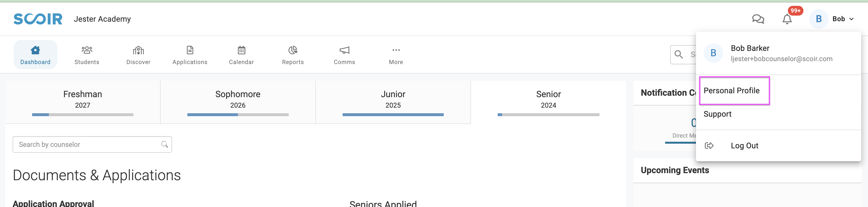Expand the More navigation menu

pos(396,50)
